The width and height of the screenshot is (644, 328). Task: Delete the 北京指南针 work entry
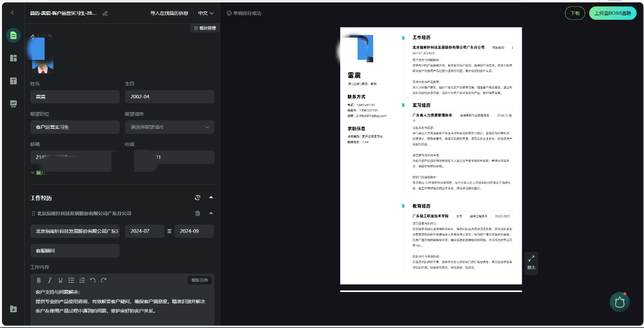[198, 213]
